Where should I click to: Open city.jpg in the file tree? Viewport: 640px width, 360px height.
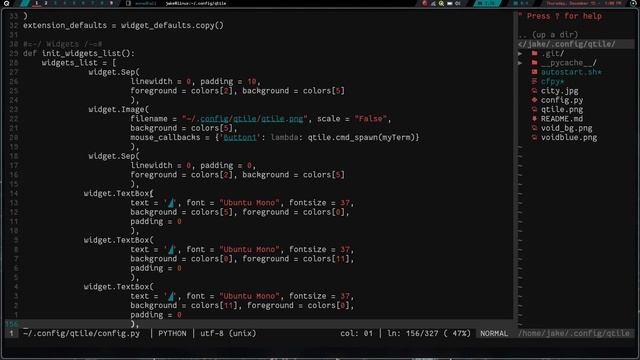pos(560,91)
